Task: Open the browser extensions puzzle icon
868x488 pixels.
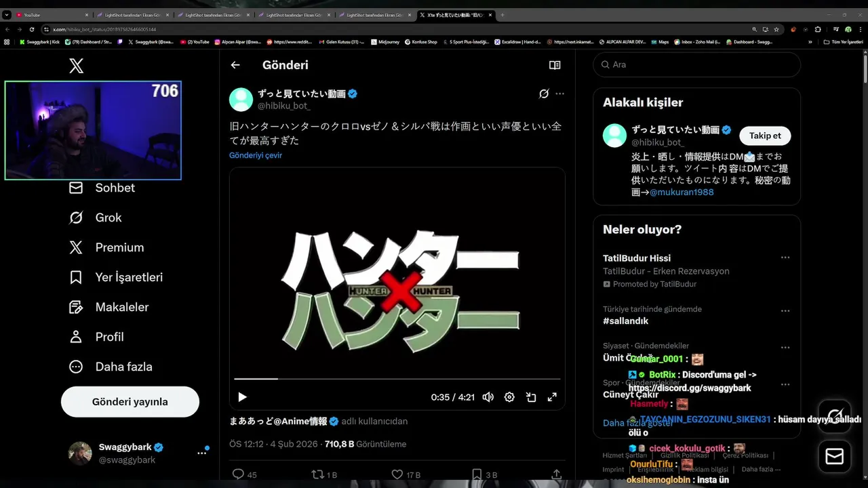Action: pyautogui.click(x=818, y=29)
